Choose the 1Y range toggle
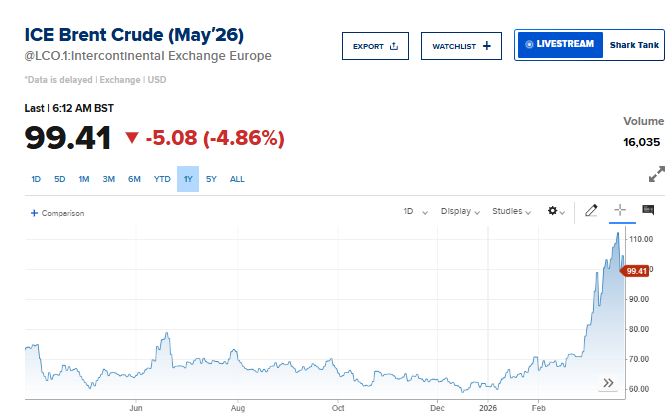 point(188,179)
